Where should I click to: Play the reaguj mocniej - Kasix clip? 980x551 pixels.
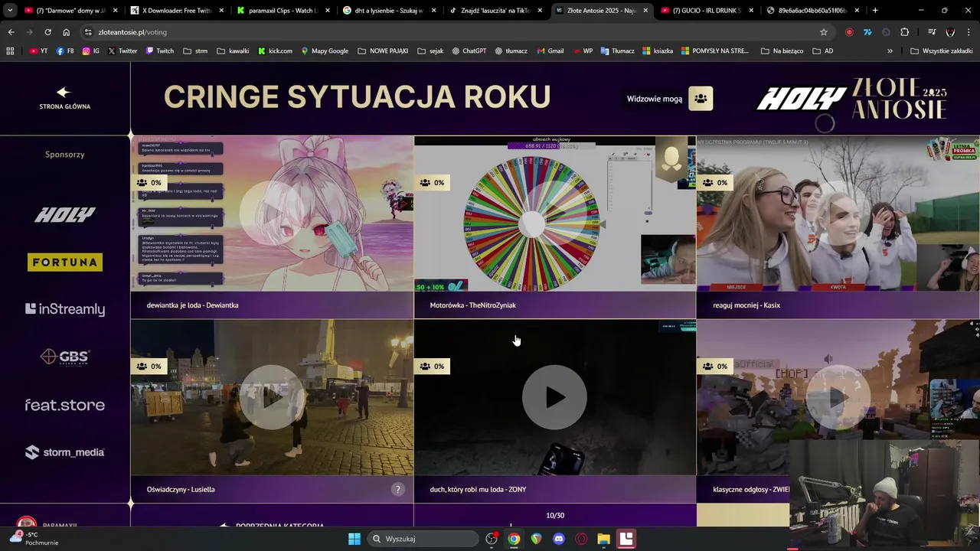tap(838, 214)
